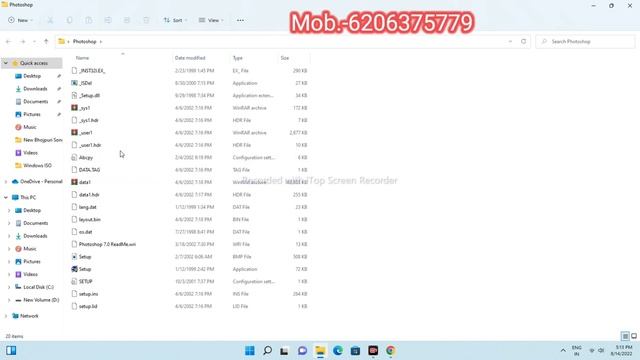This screenshot has width=640, height=360.
Task: Open pinned Desktop under Quick access
Action: [32, 76]
